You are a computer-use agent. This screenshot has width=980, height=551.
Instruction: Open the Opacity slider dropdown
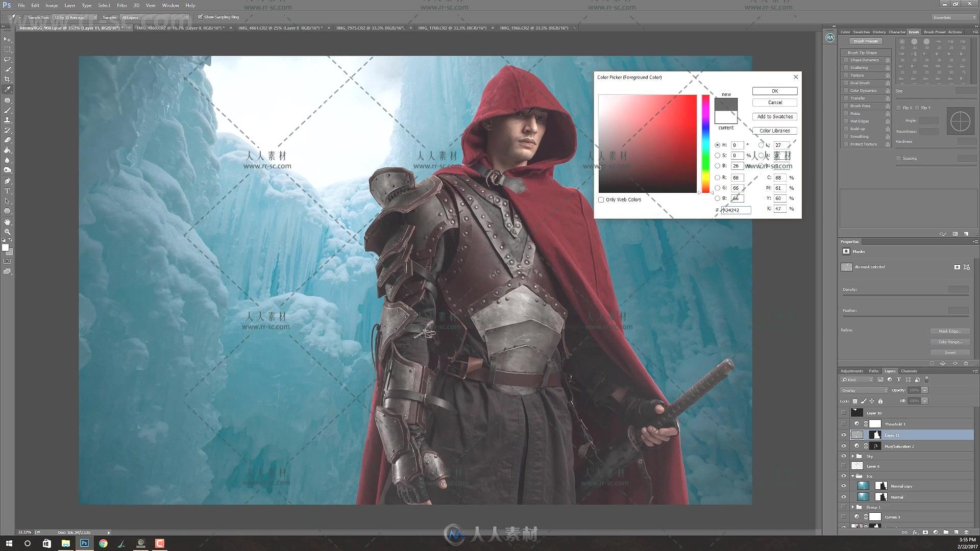925,390
